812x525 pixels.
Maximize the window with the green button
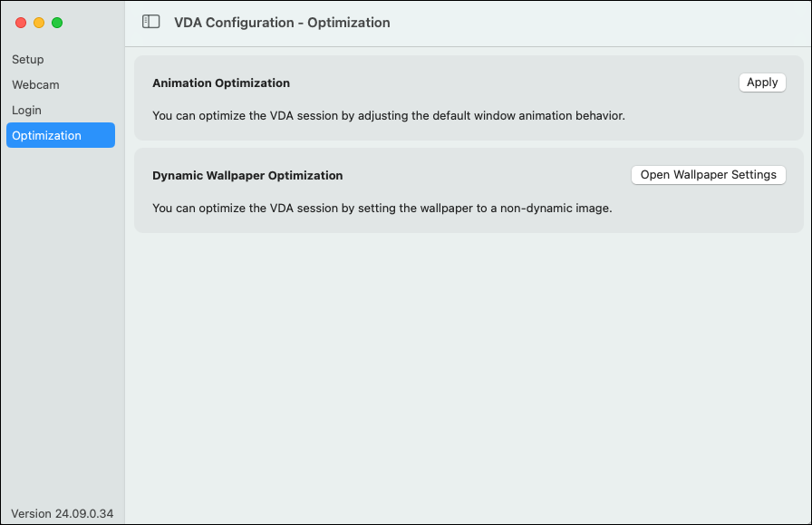click(x=57, y=23)
